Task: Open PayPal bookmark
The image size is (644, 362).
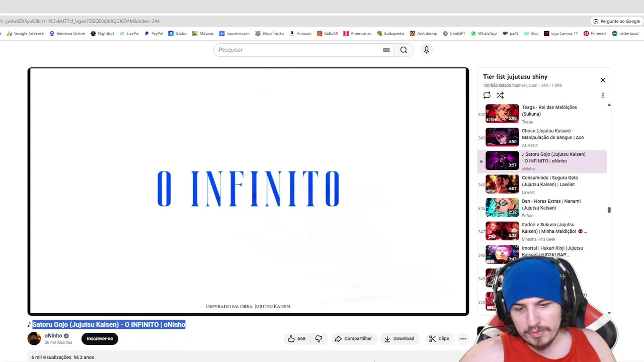Action: point(153,34)
